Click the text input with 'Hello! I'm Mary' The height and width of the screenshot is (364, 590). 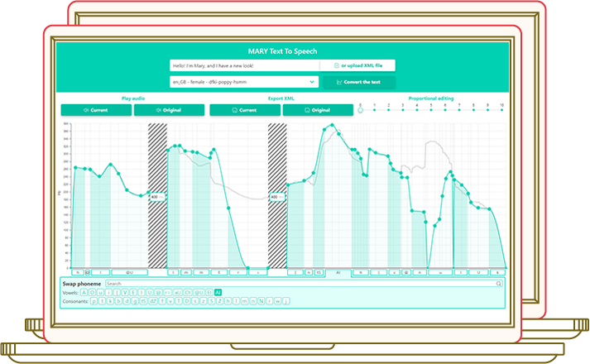pyautogui.click(x=242, y=65)
